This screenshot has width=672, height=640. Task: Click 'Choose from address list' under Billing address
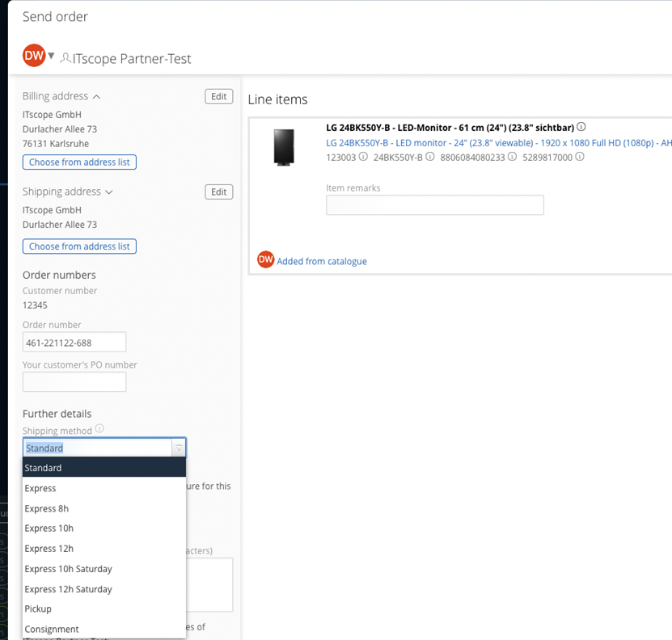(79, 162)
